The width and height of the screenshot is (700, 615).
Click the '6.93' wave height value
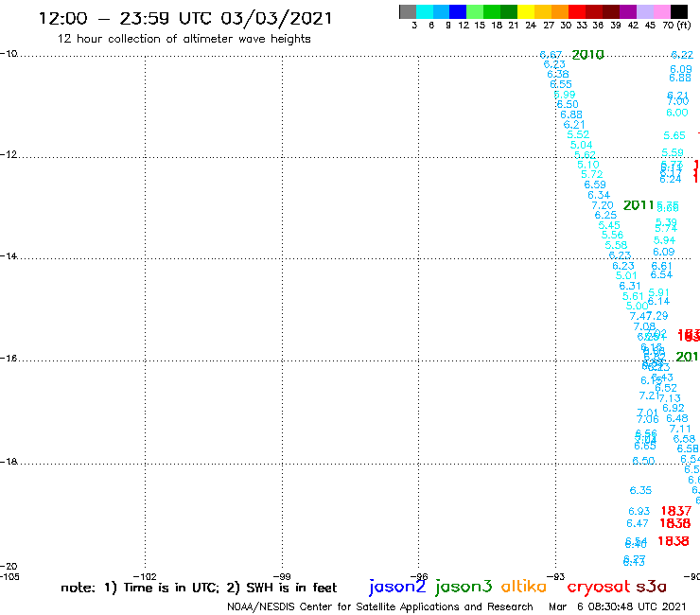coord(639,511)
